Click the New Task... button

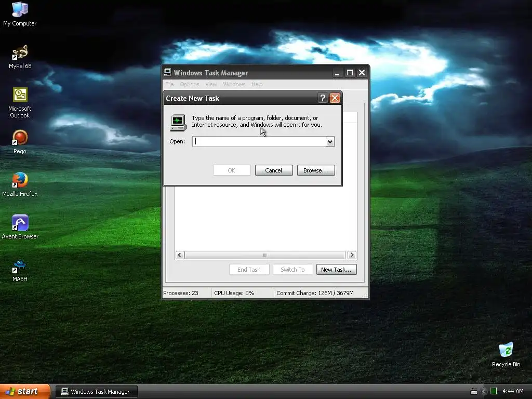point(336,270)
